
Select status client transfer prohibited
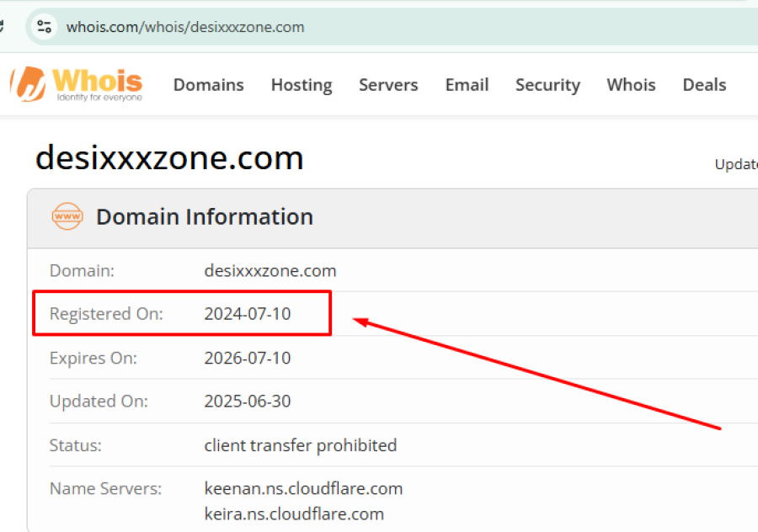[x=300, y=445]
